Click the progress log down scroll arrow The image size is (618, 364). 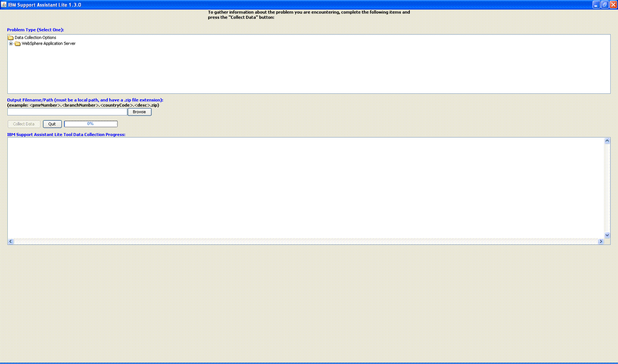tap(607, 235)
